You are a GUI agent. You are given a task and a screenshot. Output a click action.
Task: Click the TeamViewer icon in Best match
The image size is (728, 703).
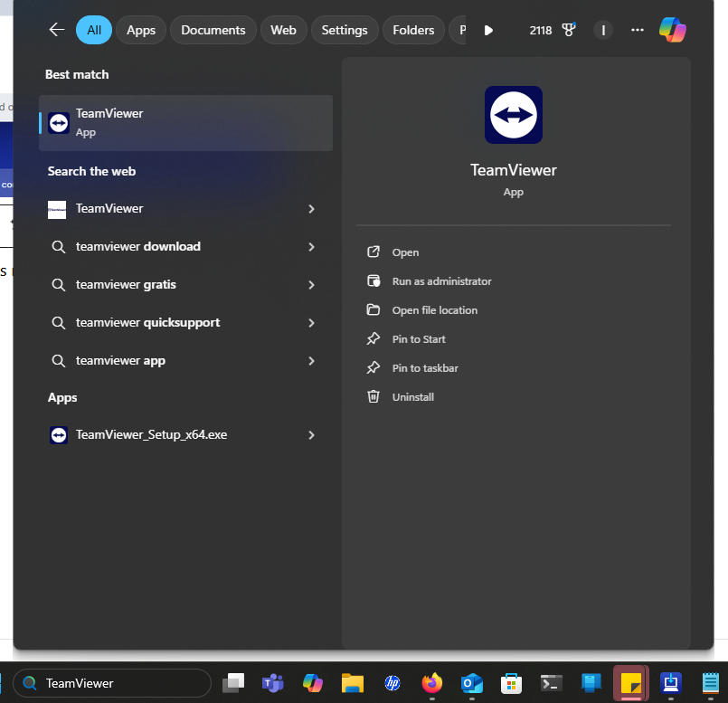point(59,123)
